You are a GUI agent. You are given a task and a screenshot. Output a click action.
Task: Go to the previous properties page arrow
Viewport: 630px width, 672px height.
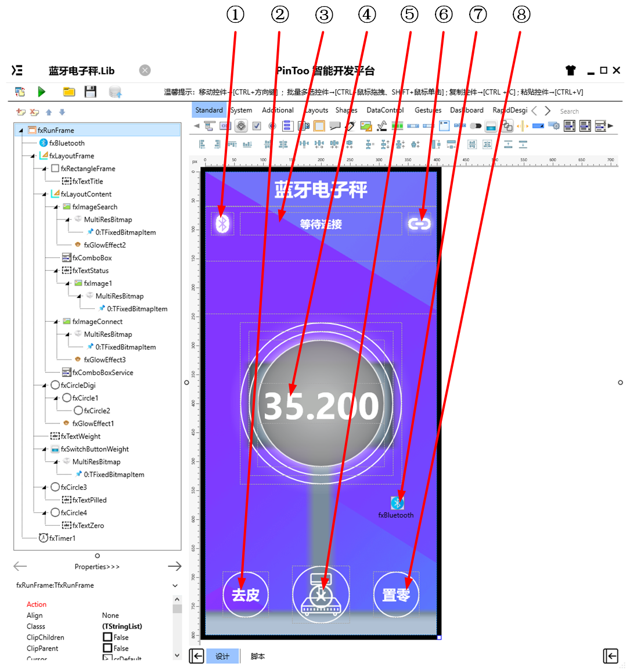tap(20, 566)
